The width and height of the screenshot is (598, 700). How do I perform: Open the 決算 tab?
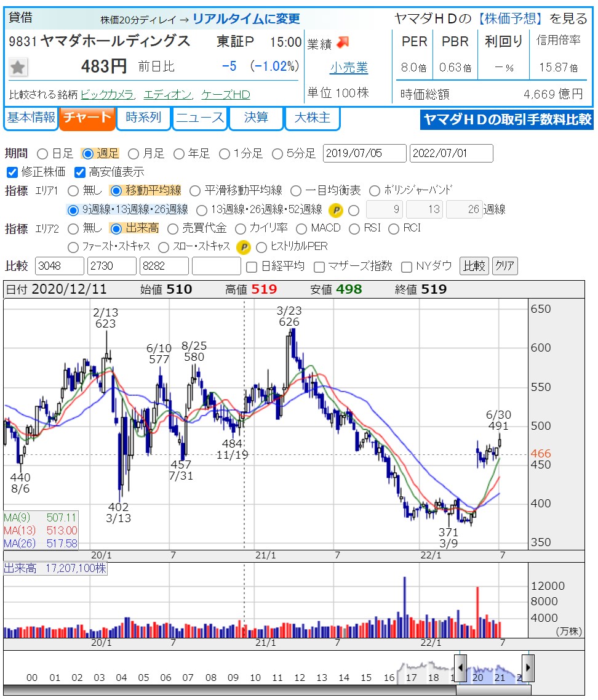256,118
